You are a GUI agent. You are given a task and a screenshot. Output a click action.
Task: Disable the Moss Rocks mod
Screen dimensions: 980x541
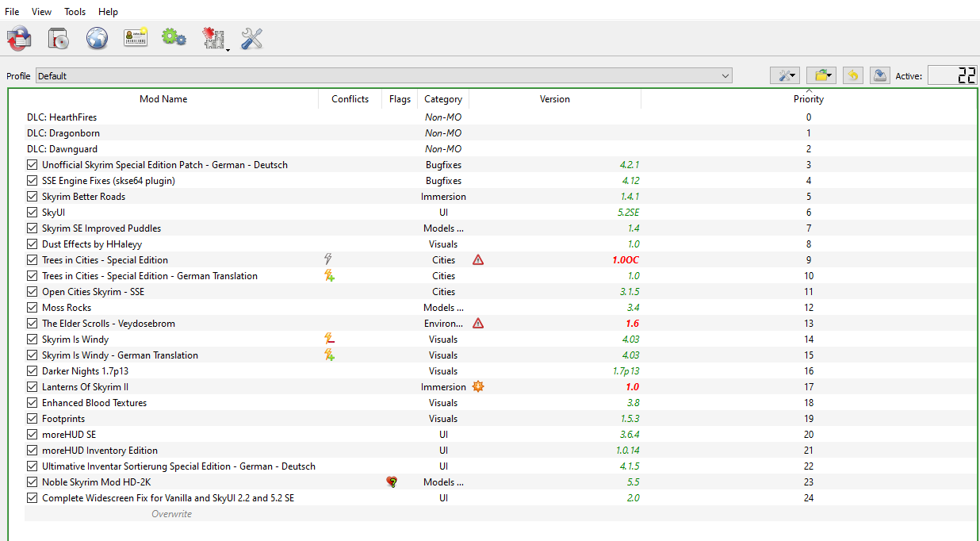pyautogui.click(x=33, y=308)
